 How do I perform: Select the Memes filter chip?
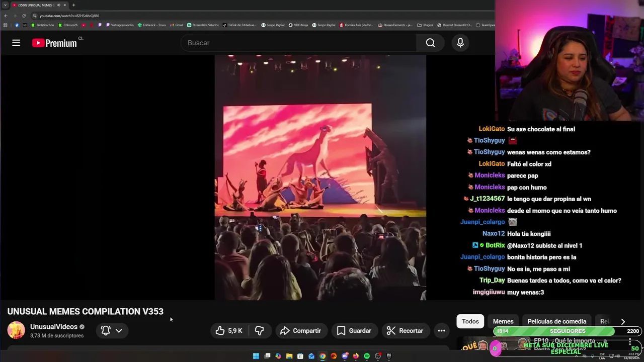pos(503,321)
